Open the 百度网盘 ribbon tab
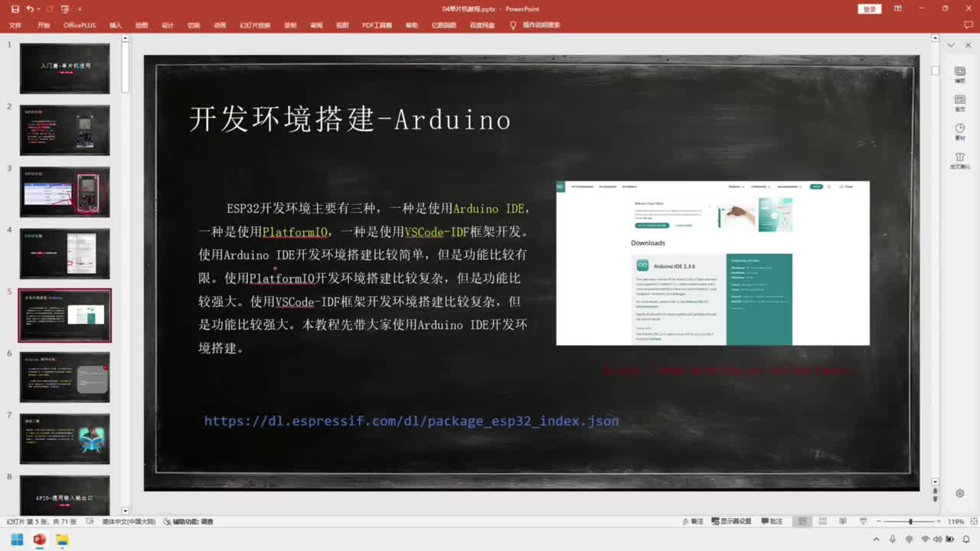980x551 pixels. point(482,25)
